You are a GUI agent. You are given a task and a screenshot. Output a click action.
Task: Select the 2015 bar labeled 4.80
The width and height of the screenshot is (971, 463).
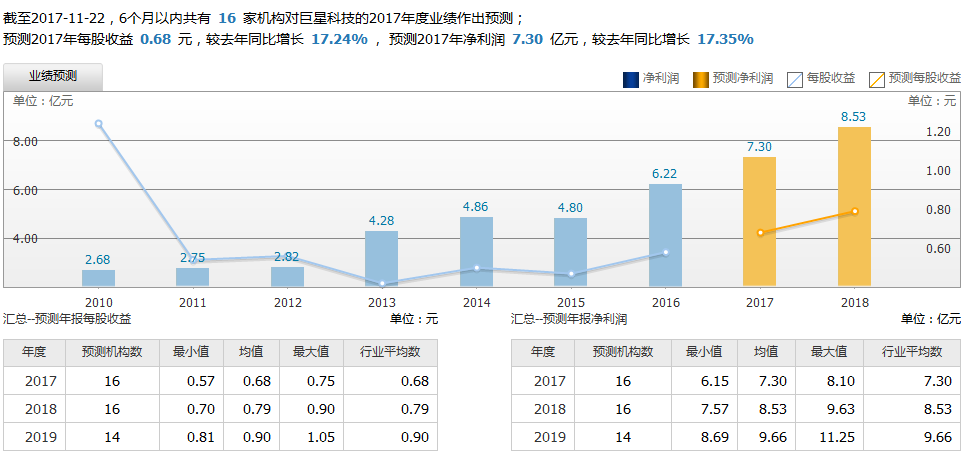coord(570,252)
